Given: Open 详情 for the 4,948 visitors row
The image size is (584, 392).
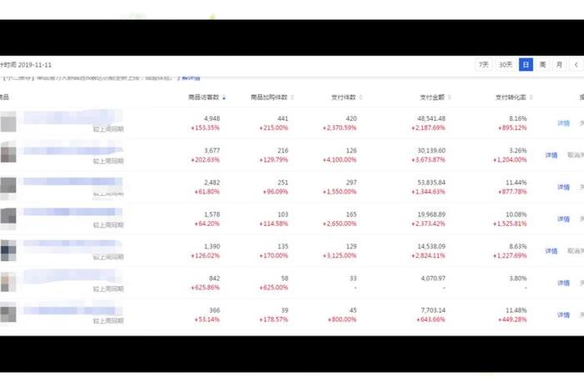Looking at the screenshot, I should tap(563, 123).
